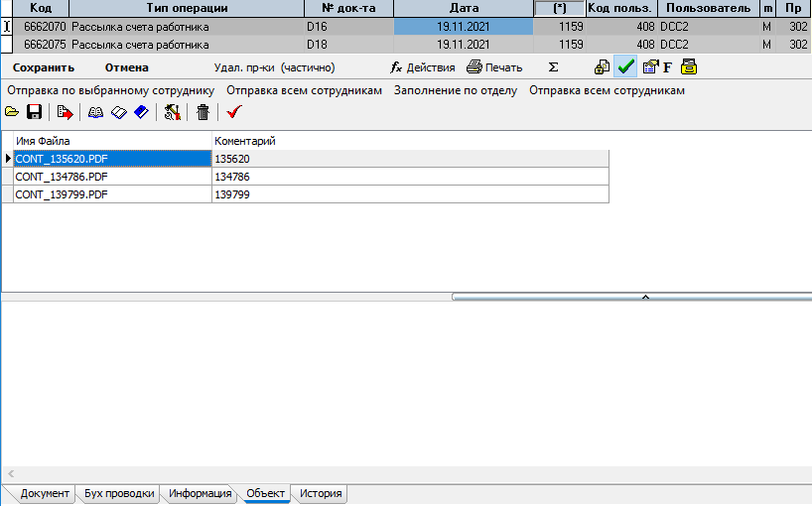
Task: Click the Тип операции column header
Action: (187, 8)
